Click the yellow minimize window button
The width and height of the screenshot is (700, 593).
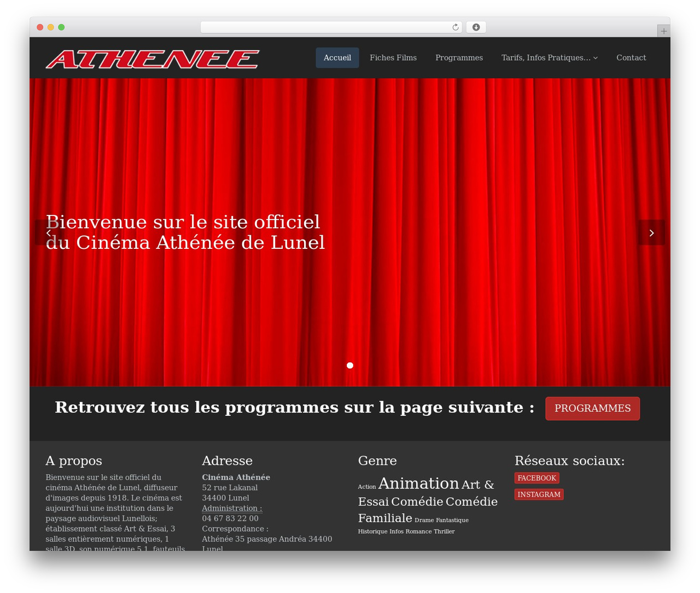(x=50, y=27)
